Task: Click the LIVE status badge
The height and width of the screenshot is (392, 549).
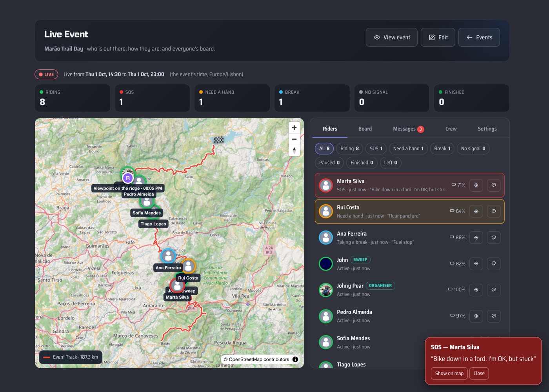Action: tap(46, 74)
